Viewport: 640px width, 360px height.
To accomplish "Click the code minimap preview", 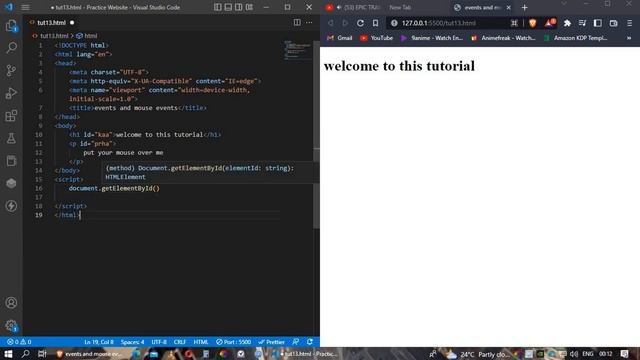I will pyautogui.click(x=298, y=50).
